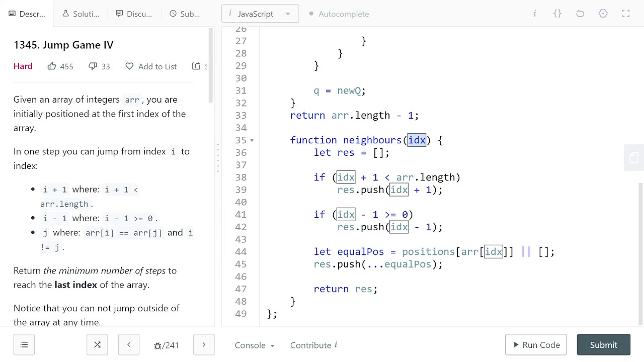Toggle the Autocomplete option
The width and height of the screenshot is (644, 362).
click(x=339, y=14)
